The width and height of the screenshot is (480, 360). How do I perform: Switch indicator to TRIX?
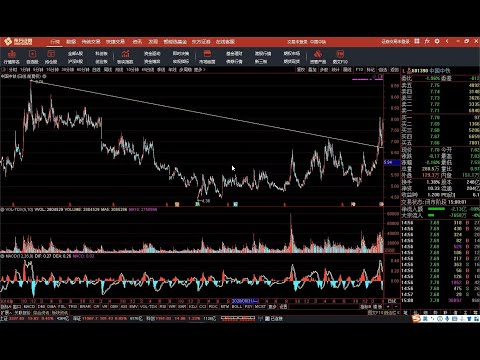tap(73, 306)
